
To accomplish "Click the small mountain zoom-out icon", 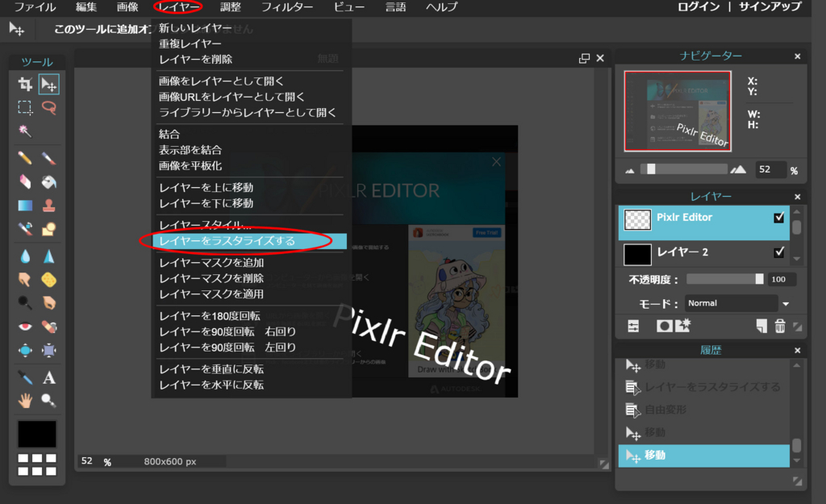I will [x=629, y=171].
